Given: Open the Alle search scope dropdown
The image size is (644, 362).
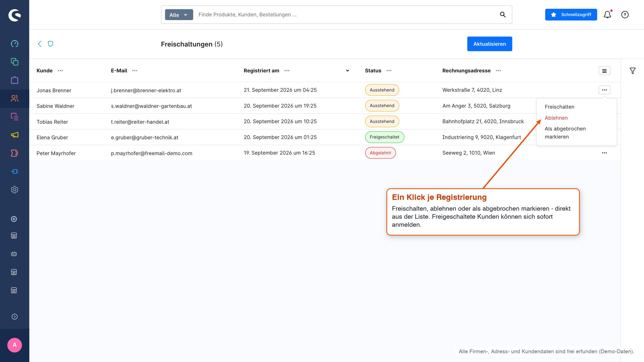Looking at the screenshot, I should pyautogui.click(x=179, y=15).
